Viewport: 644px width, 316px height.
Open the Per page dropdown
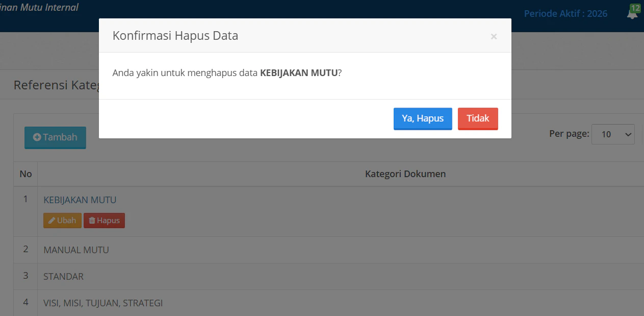coord(613,134)
